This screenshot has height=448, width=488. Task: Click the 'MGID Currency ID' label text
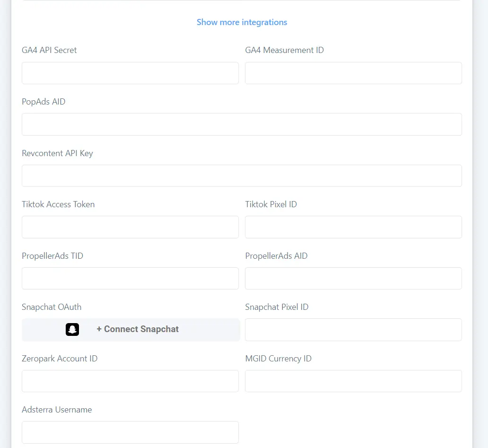tap(278, 359)
